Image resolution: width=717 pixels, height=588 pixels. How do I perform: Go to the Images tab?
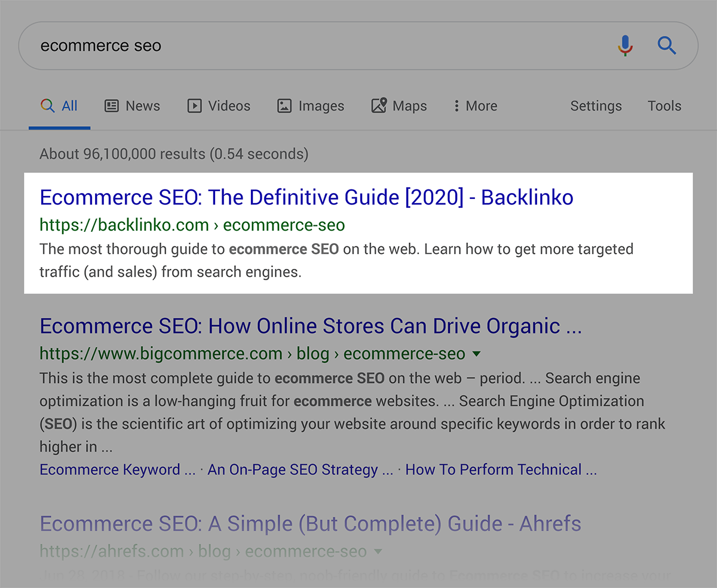tap(311, 106)
